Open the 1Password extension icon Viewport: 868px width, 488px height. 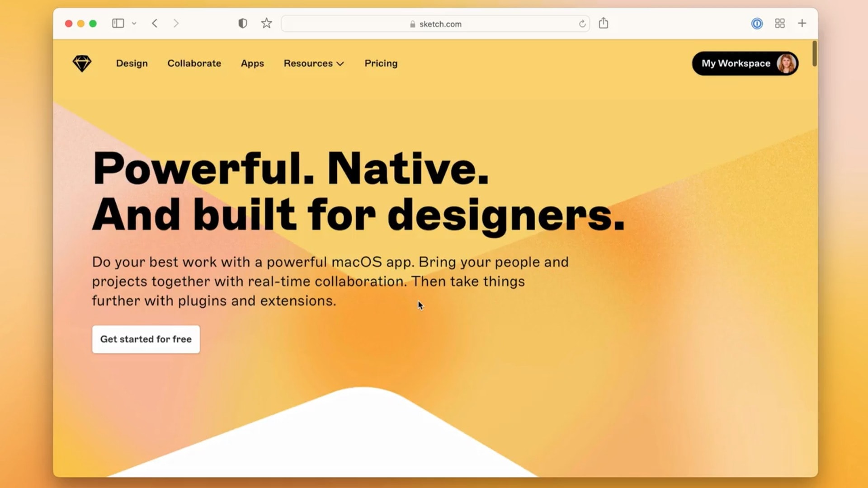(757, 23)
